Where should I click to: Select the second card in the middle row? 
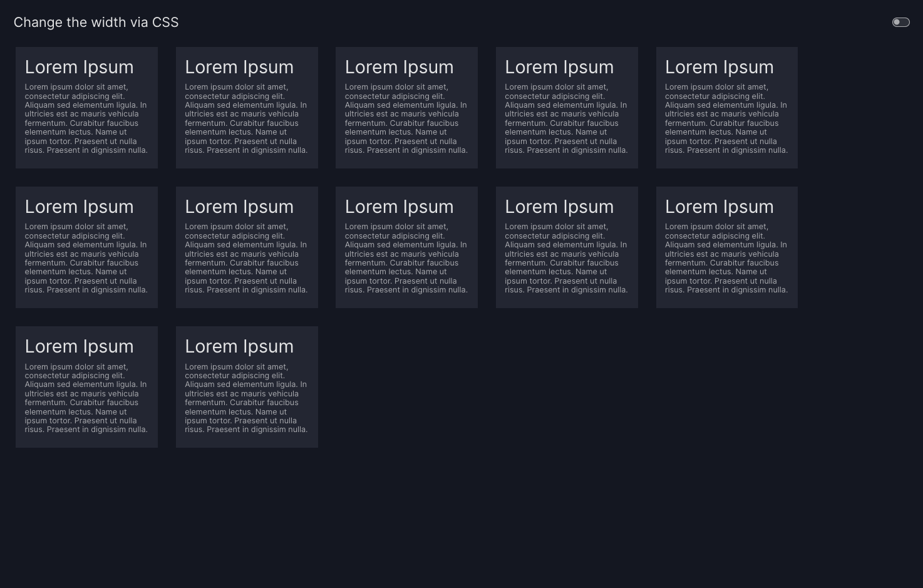[x=247, y=247]
